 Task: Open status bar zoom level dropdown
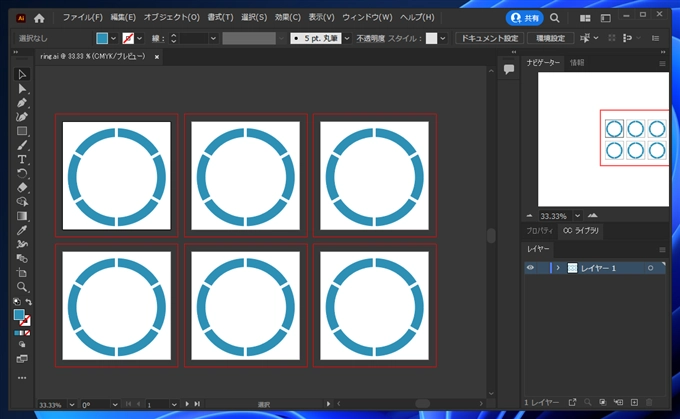tap(72, 404)
